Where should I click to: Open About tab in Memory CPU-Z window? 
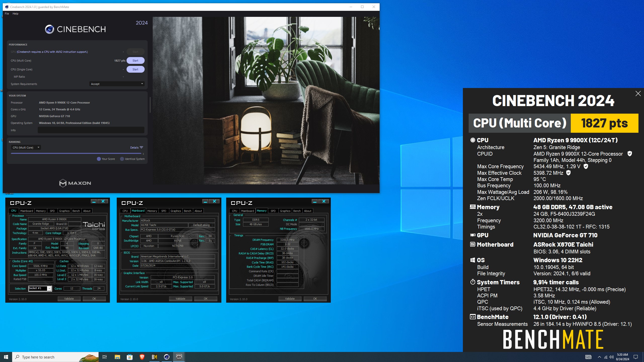click(x=307, y=211)
